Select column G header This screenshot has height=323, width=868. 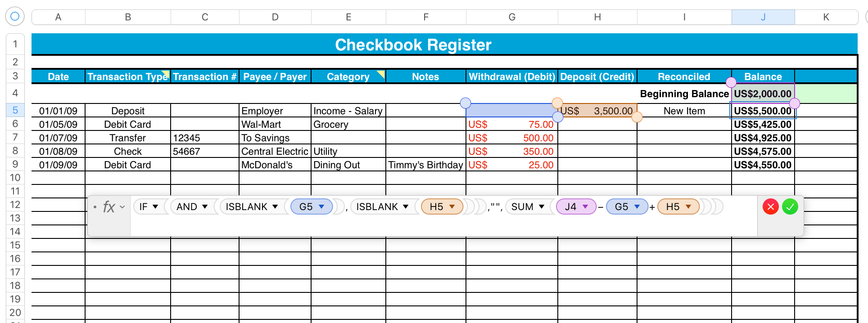coord(512,17)
